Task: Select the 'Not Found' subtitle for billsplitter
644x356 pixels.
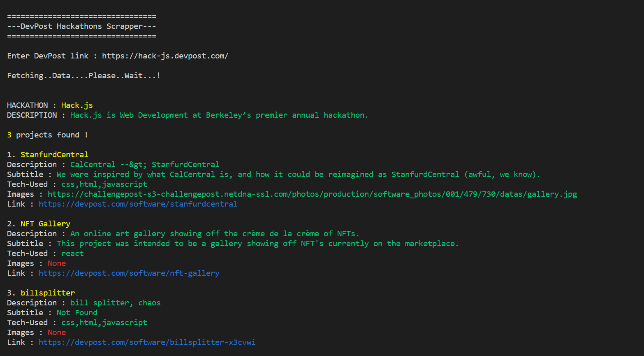Action: pyautogui.click(x=77, y=312)
